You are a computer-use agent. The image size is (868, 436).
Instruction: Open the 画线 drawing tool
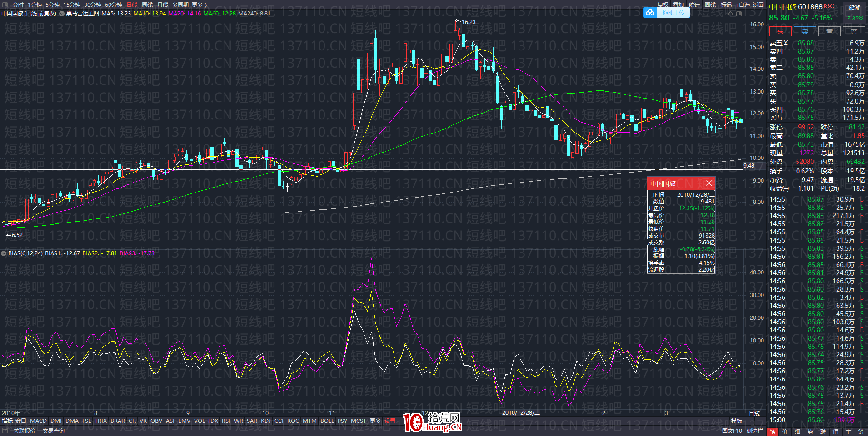pos(710,5)
